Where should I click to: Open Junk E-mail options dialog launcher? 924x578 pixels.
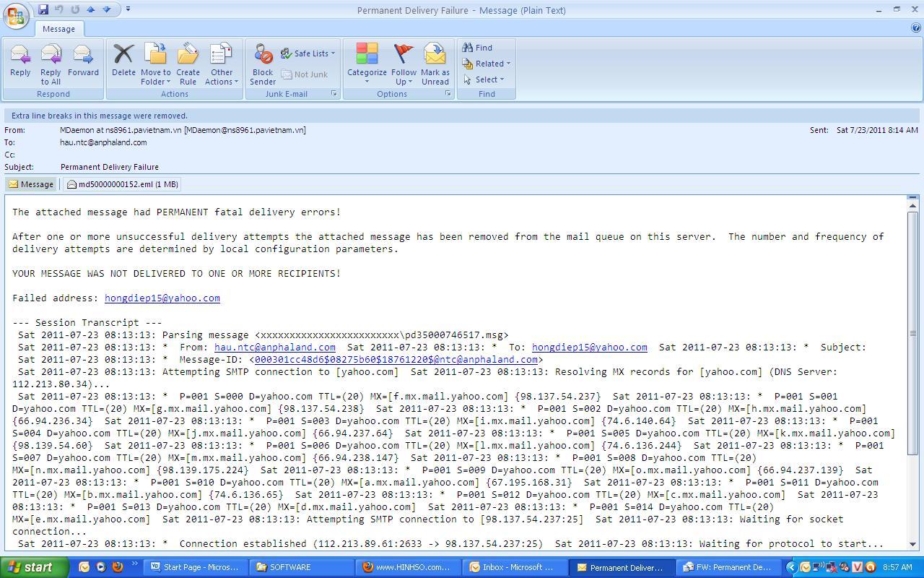point(334,94)
